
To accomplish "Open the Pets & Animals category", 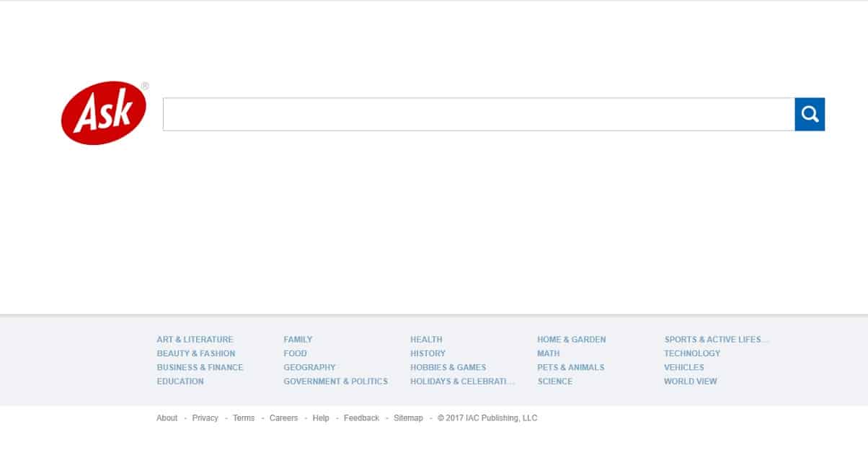I will click(571, 367).
